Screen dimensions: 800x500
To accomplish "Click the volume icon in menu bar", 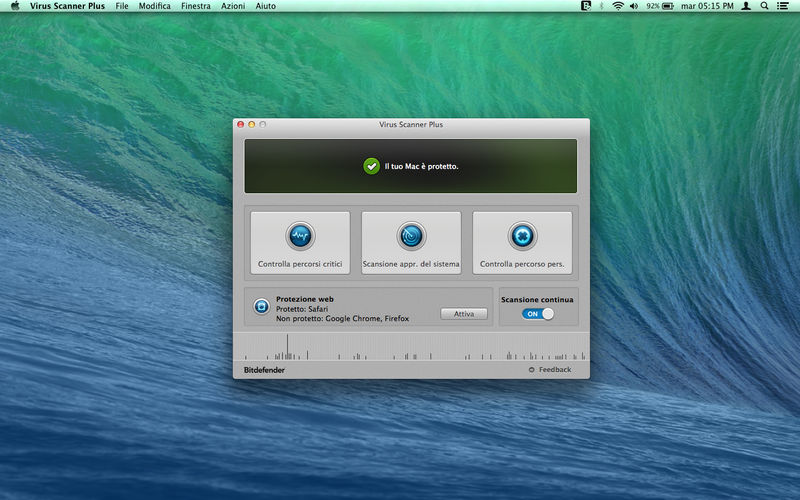I will 634,6.
